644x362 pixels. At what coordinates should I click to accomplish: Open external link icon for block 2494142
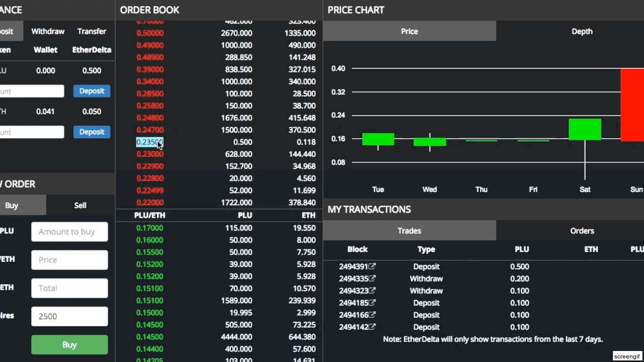(373, 326)
